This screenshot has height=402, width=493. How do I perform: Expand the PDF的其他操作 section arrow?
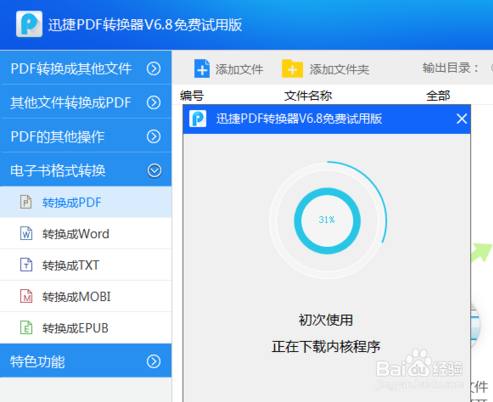[154, 136]
